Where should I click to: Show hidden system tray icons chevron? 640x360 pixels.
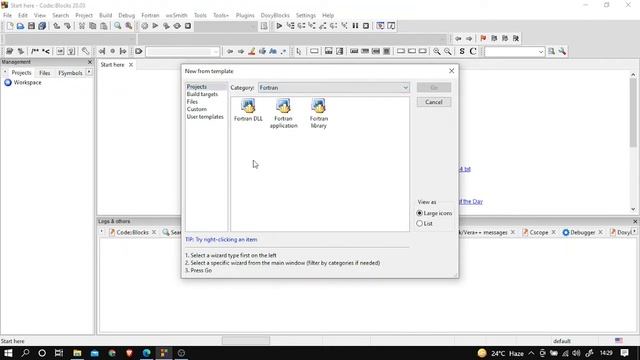tap(531, 353)
